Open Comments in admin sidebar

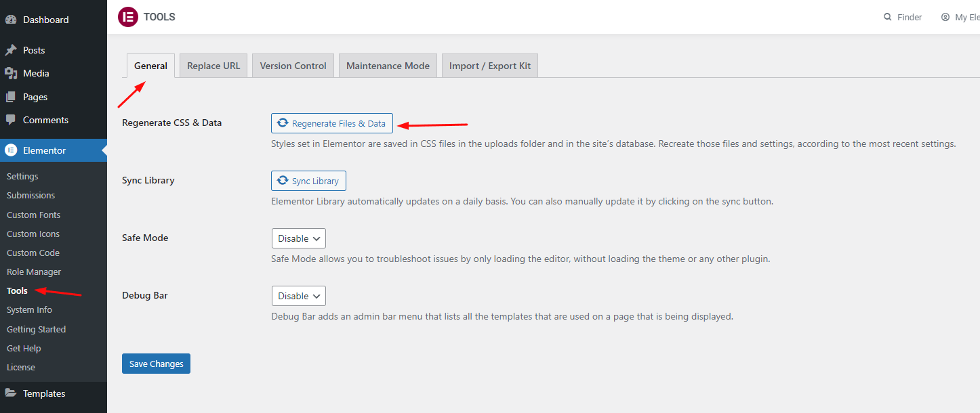pos(54,120)
